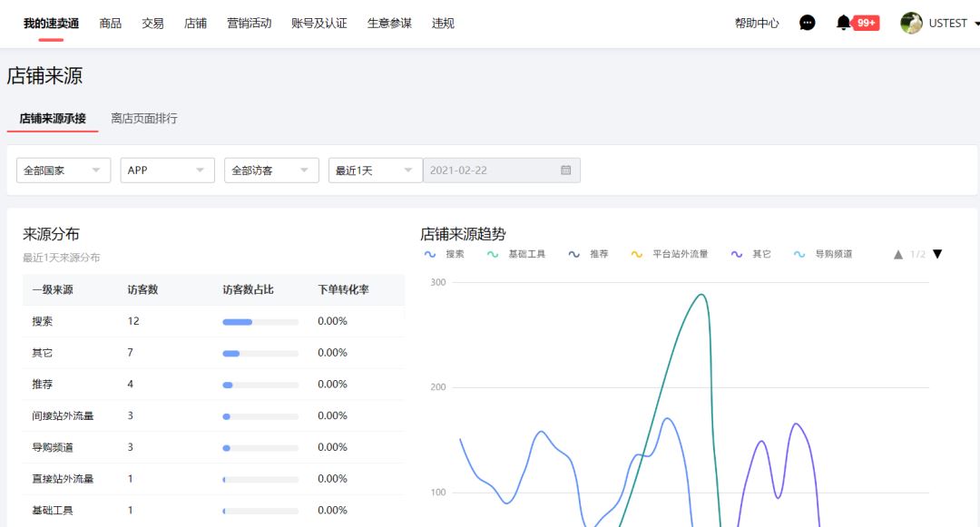Click visitor count 12 in 搜索 row
Viewport: 980px width, 527px height.
(x=133, y=321)
